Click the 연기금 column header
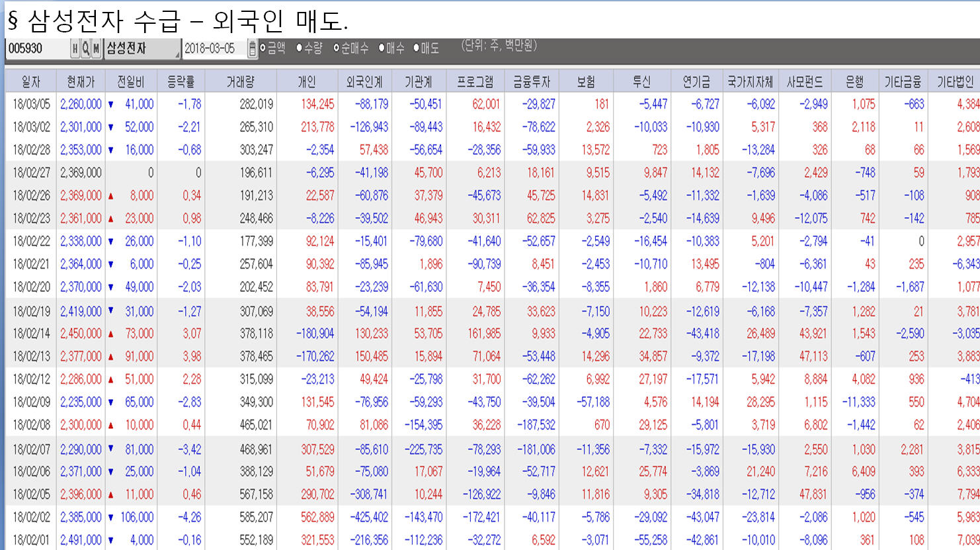 tap(696, 81)
